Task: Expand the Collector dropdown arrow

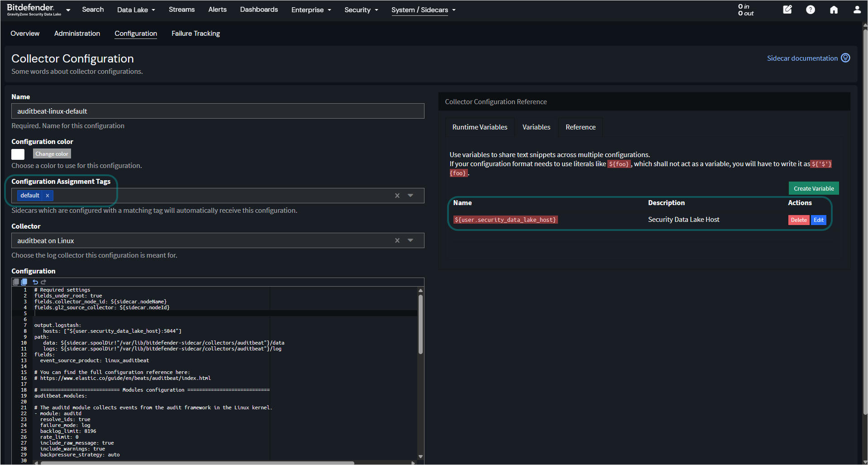Action: pyautogui.click(x=410, y=240)
